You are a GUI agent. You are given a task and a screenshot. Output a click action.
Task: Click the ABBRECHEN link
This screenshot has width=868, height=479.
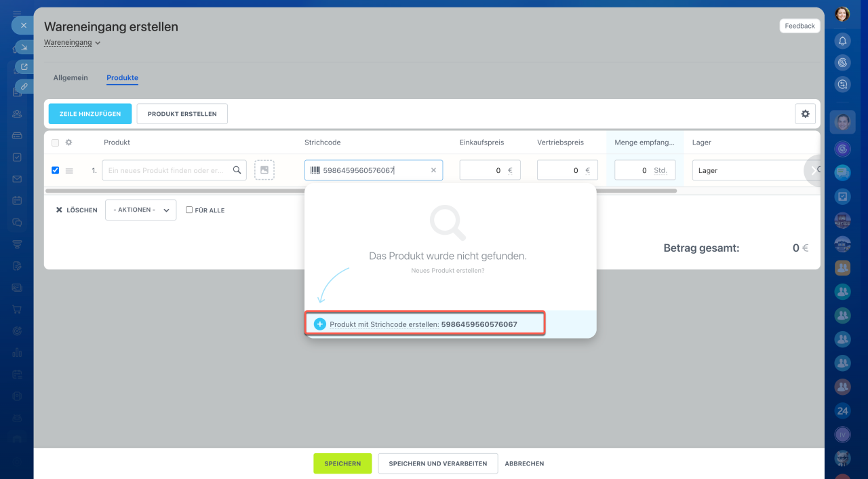[x=524, y=463]
